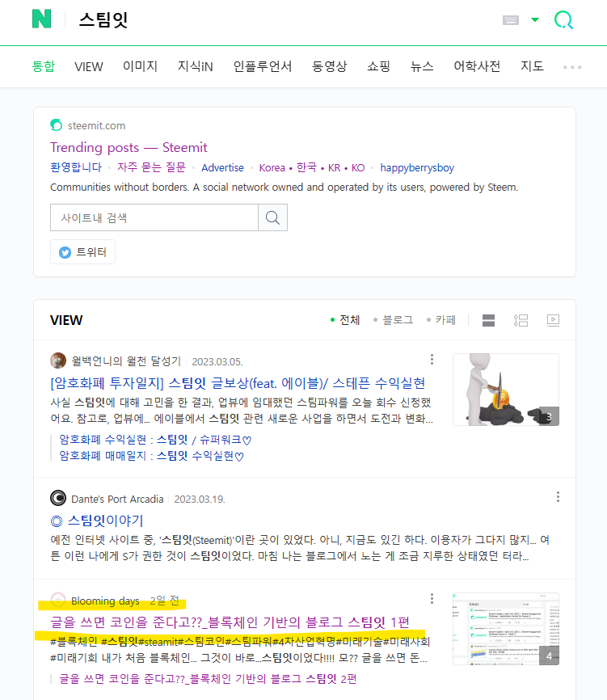Open the coin mining figure thumbnail
Image resolution: width=607 pixels, height=700 pixels.
[x=506, y=390]
